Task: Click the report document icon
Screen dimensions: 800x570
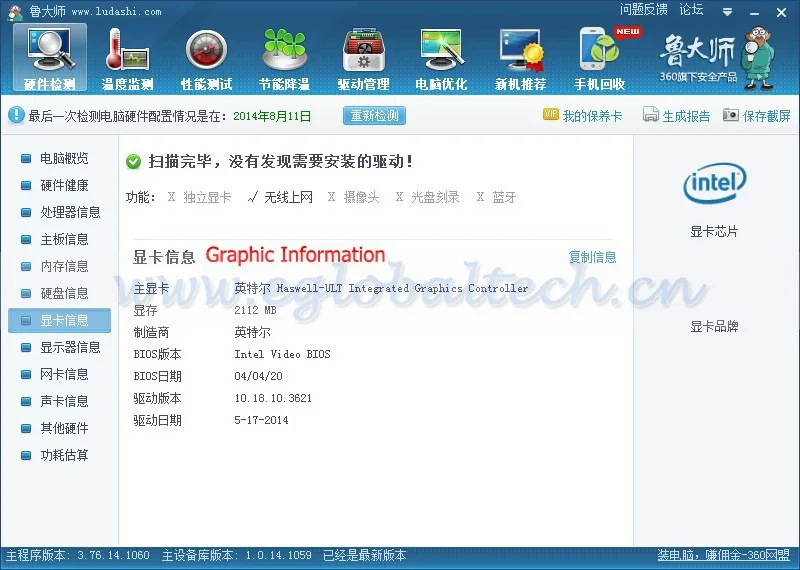Action: coord(651,114)
